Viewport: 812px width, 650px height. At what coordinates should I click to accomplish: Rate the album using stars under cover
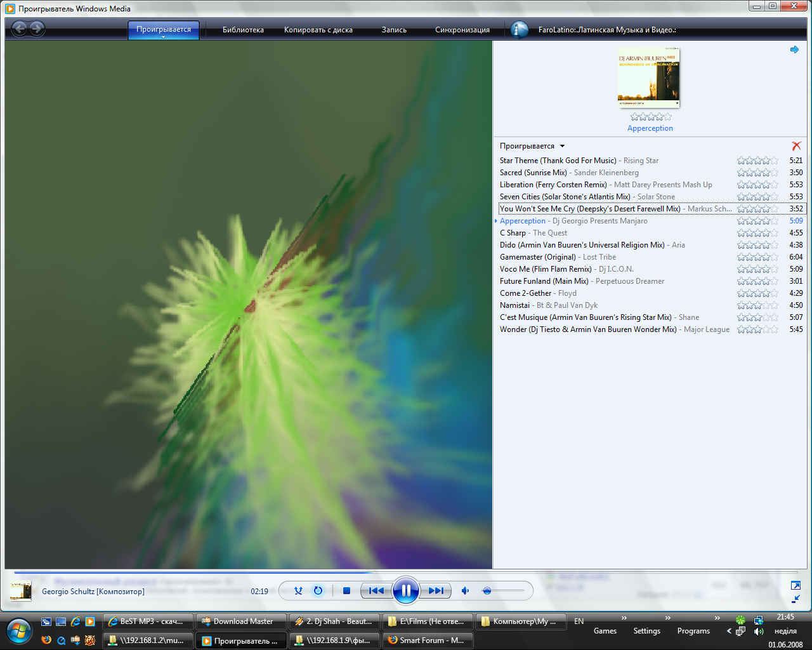tap(651, 117)
